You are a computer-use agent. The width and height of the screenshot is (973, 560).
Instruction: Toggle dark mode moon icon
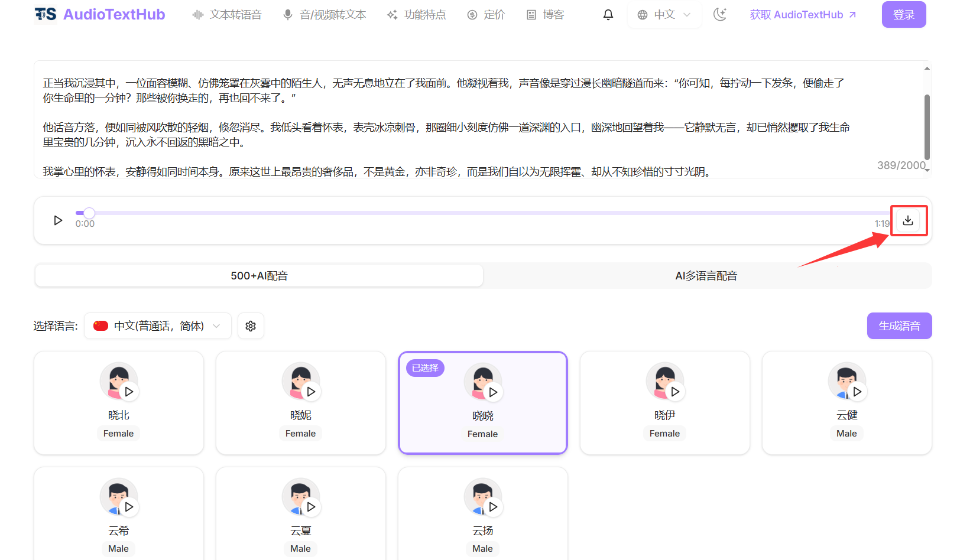[719, 15]
